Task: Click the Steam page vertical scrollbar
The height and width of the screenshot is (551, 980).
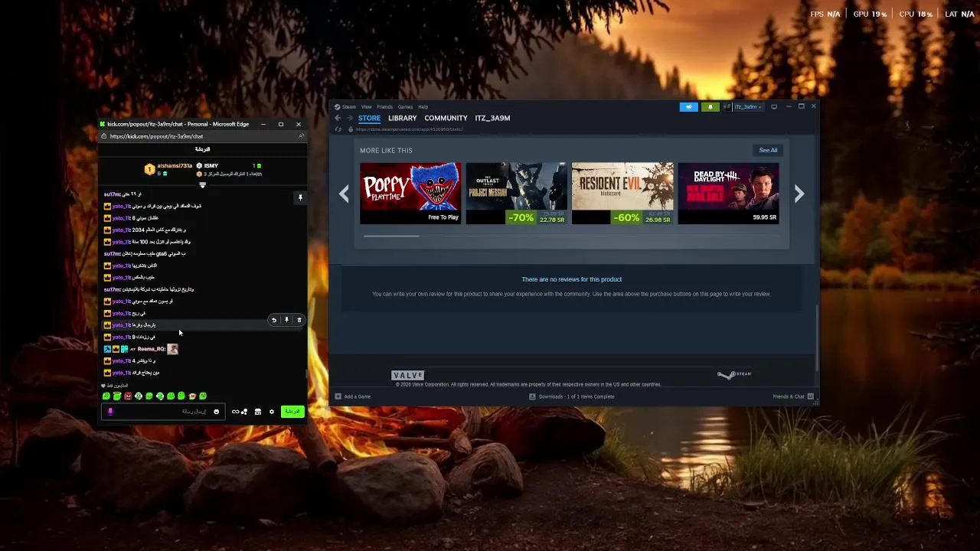Action: (817, 337)
